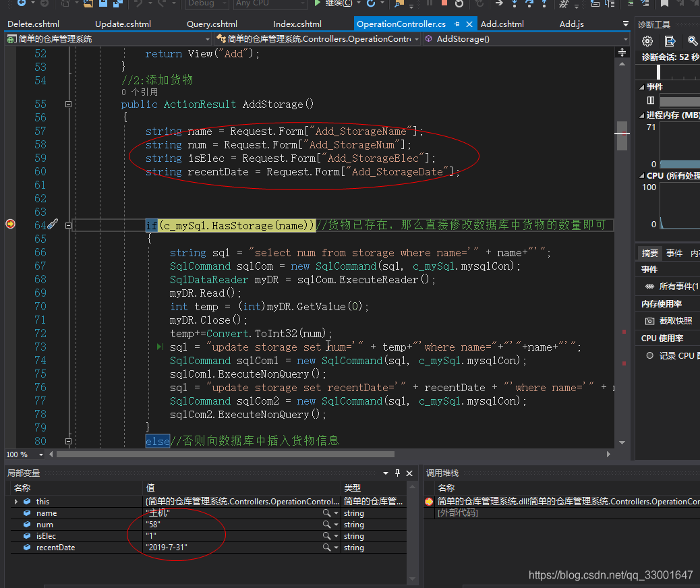Click the '0 个引用' references link
The image size is (700, 588).
tap(140, 92)
